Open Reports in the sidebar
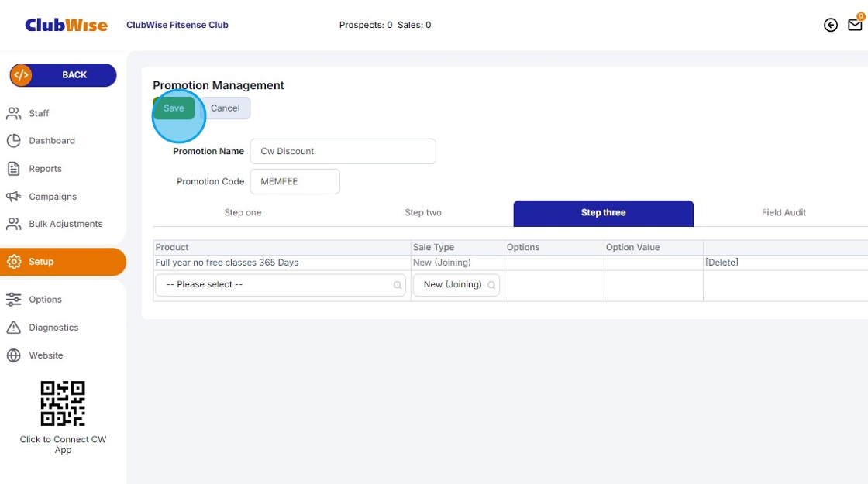Image resolution: width=868 pixels, height=484 pixels. click(46, 169)
